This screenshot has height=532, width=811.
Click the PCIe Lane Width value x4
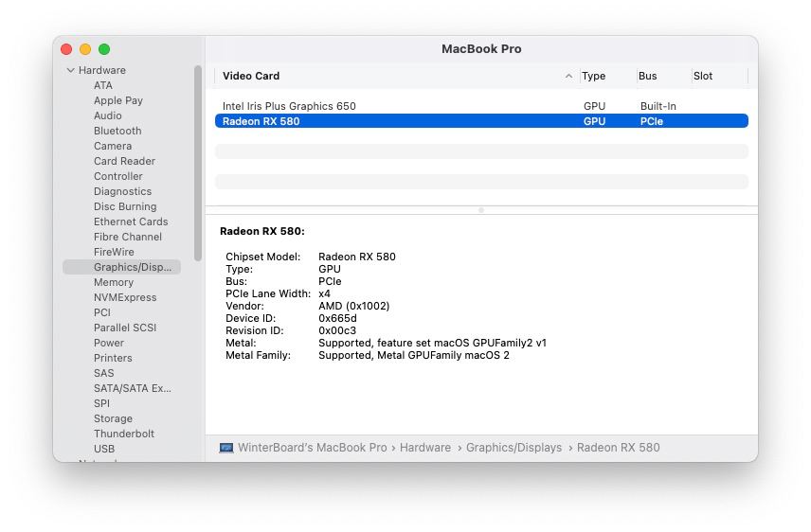coord(324,293)
